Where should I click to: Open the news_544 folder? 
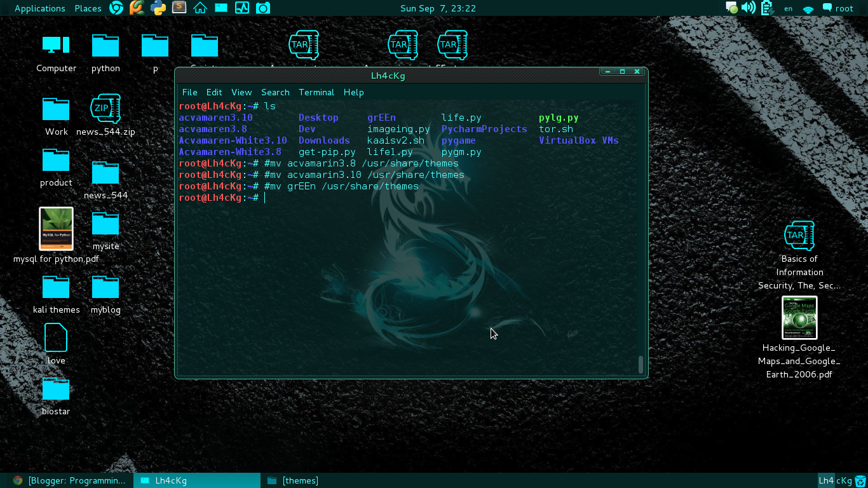105,180
